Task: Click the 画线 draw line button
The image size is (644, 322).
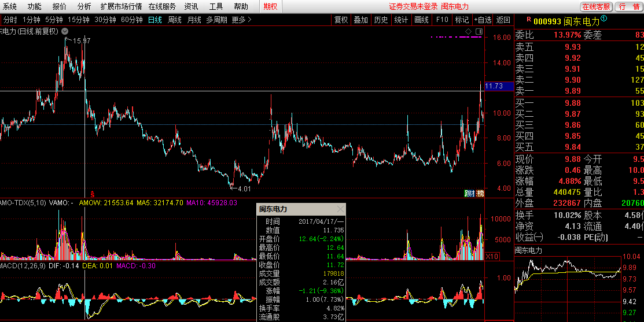Action: [x=421, y=20]
